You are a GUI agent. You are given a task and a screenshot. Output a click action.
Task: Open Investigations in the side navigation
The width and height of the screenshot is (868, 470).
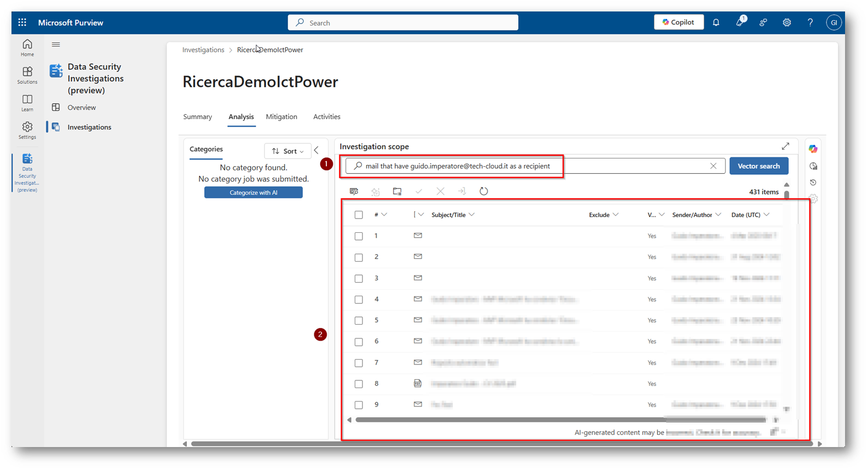[89, 127]
